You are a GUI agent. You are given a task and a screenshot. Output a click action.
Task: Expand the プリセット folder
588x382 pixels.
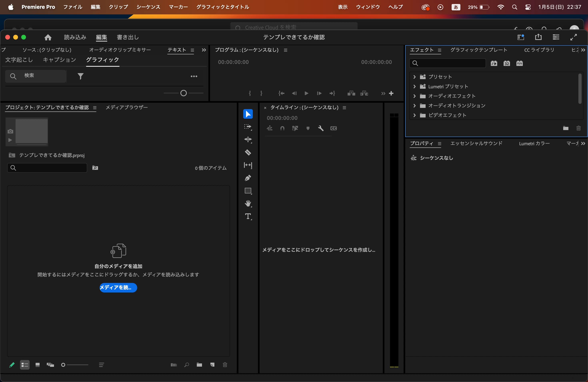(x=415, y=77)
